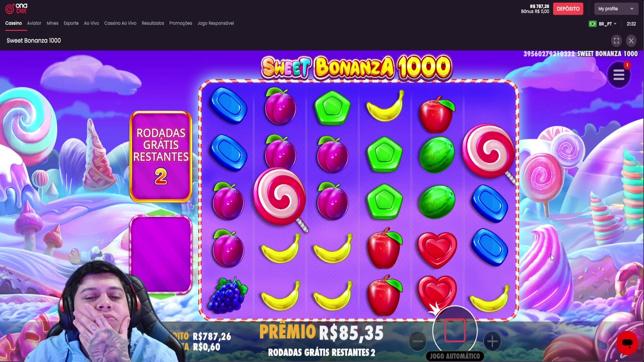
Task: Switch to the Aviator tab
Action: [34, 23]
